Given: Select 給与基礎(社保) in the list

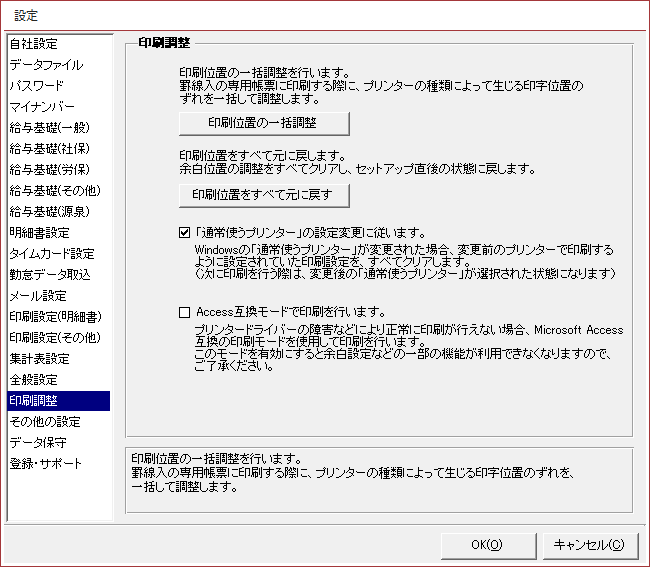Looking at the screenshot, I should coord(49,149).
